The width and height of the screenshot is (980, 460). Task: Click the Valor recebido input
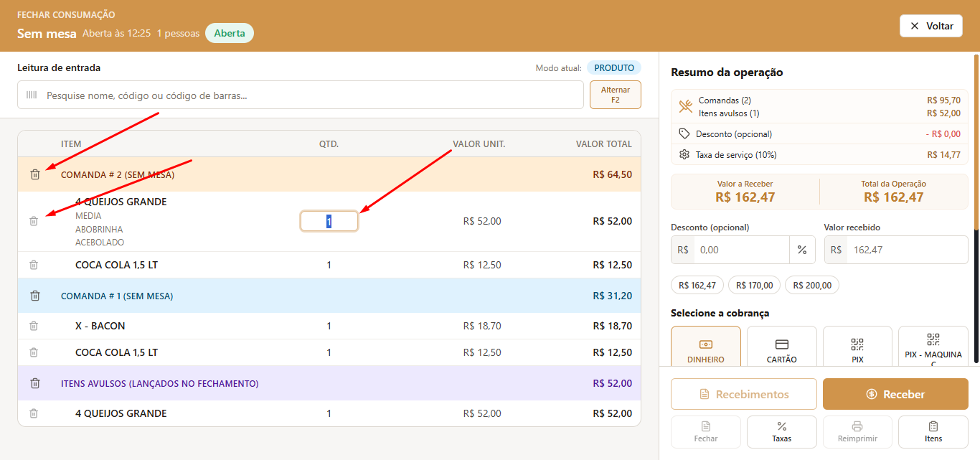(908, 250)
